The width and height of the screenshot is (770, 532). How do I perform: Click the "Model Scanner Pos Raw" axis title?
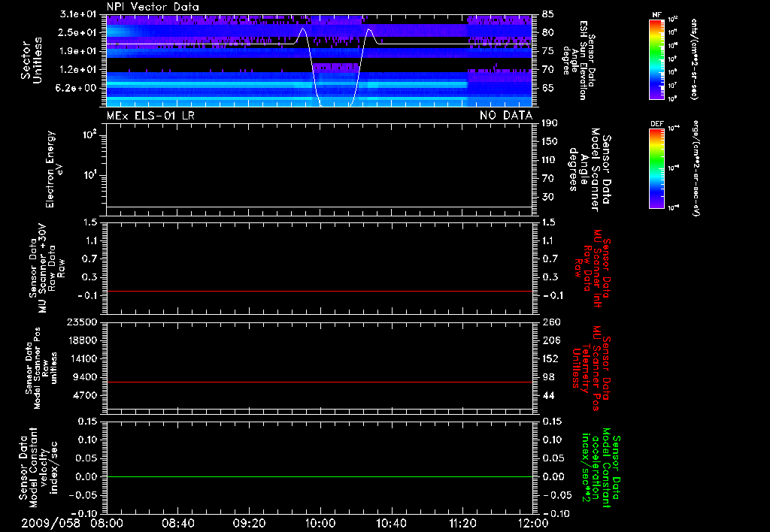coord(41,368)
